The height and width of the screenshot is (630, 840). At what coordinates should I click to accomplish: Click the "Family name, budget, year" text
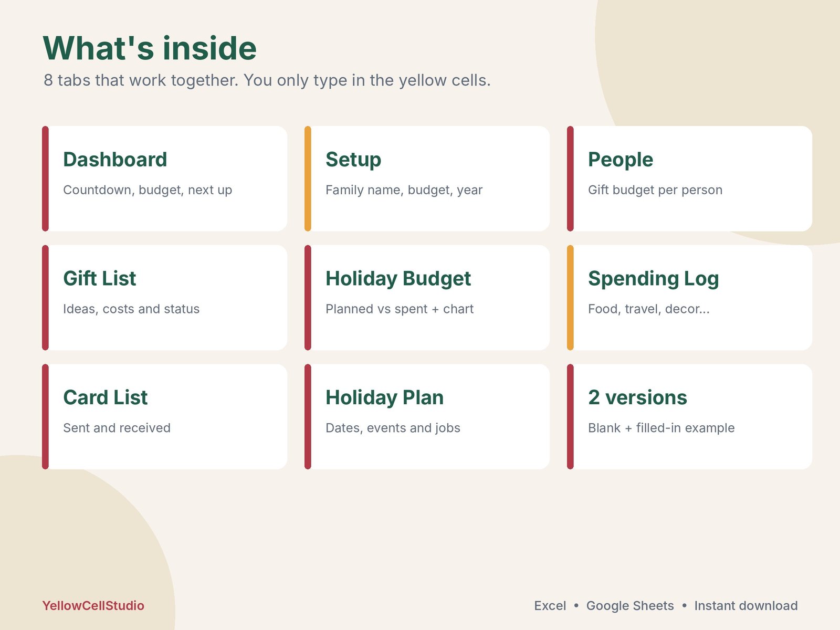coord(404,190)
